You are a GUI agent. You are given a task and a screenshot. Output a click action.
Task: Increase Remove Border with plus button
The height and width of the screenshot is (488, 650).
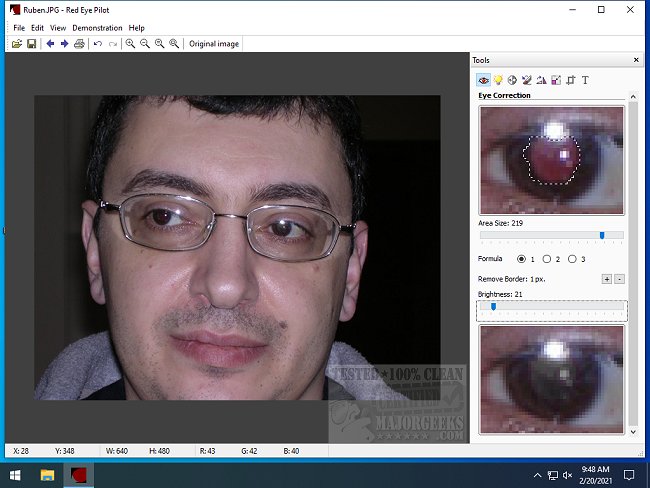pos(606,278)
